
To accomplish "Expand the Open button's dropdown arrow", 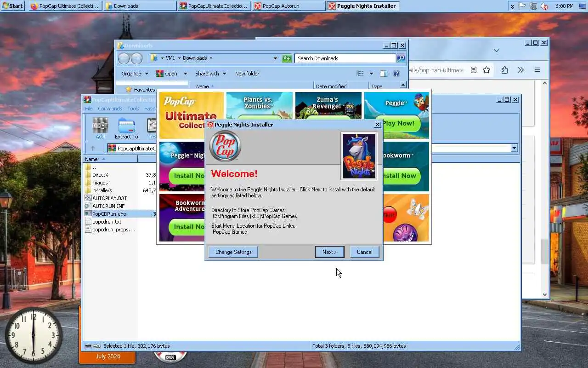I will pos(185,74).
